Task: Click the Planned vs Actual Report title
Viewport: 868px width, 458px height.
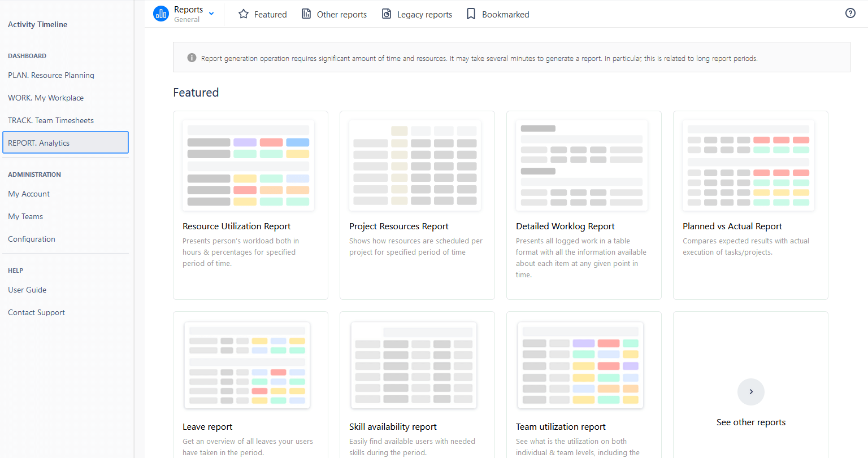Action: [732, 226]
